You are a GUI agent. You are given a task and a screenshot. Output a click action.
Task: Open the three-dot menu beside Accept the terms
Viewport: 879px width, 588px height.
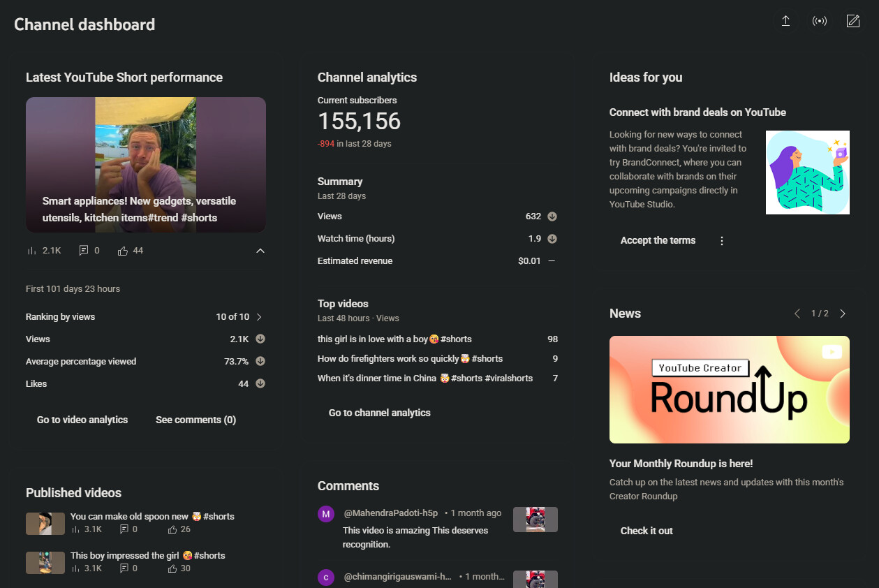tap(722, 241)
